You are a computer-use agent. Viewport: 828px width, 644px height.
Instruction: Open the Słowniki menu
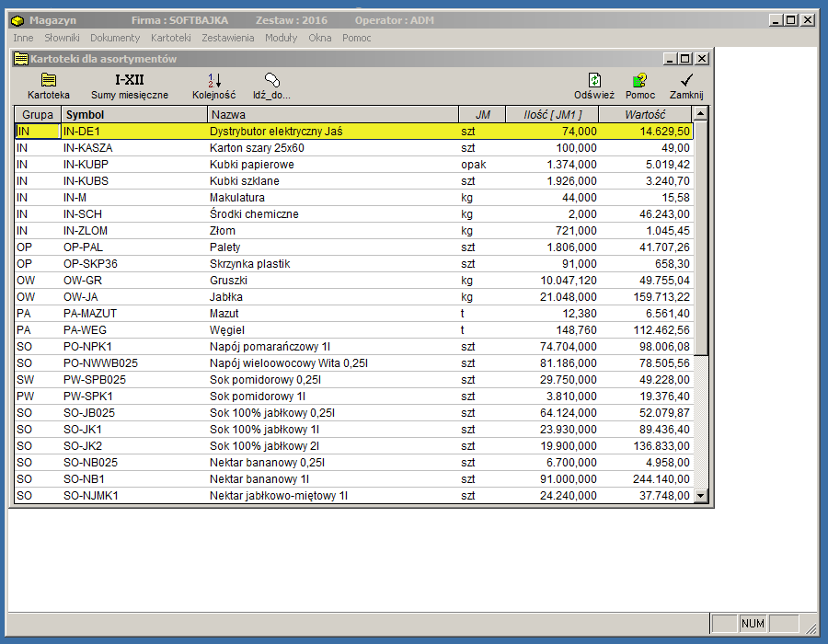pos(62,38)
